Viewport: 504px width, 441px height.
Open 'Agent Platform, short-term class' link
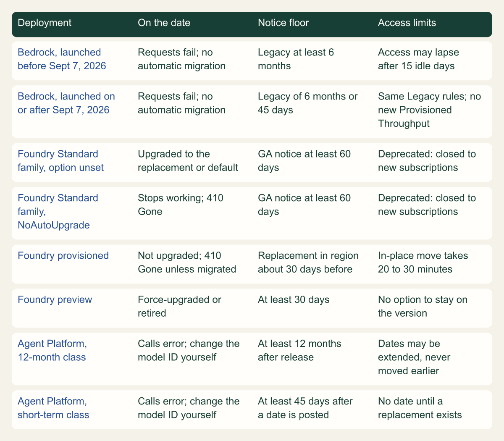pos(53,408)
